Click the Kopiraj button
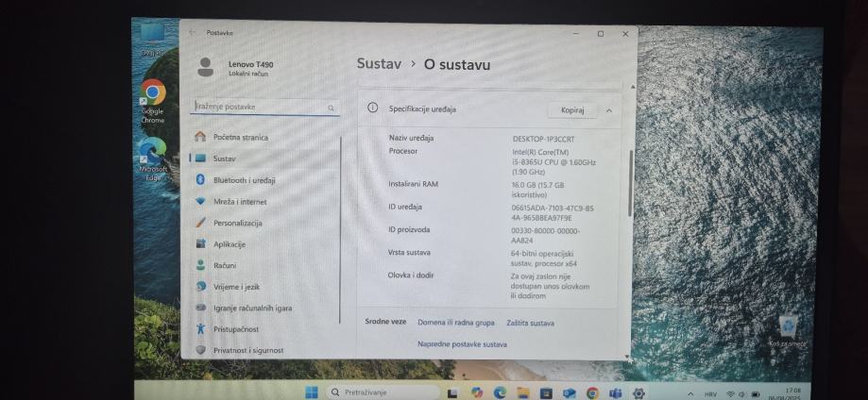The image size is (868, 400). point(572,110)
